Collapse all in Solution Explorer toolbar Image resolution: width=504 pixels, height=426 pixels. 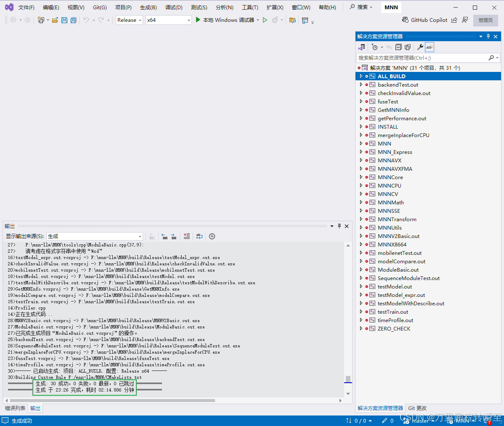[x=398, y=47]
